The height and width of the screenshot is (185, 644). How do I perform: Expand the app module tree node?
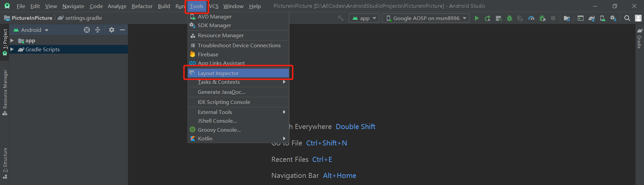pos(12,41)
